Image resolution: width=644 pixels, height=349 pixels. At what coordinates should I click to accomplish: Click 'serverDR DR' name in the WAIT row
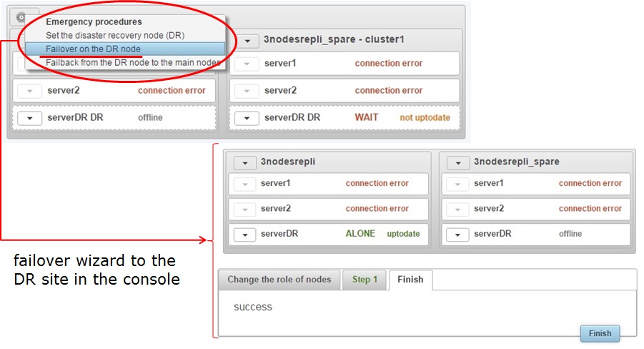[x=292, y=117]
